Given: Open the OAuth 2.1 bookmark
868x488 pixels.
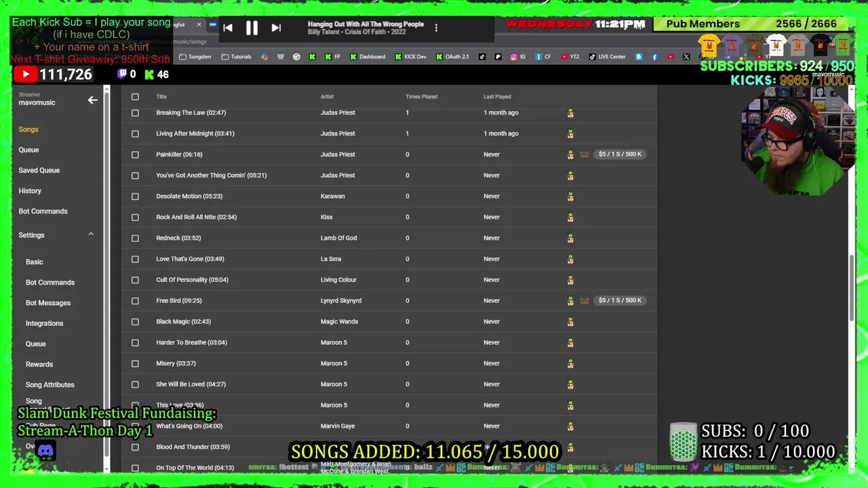Looking at the screenshot, I should (452, 57).
